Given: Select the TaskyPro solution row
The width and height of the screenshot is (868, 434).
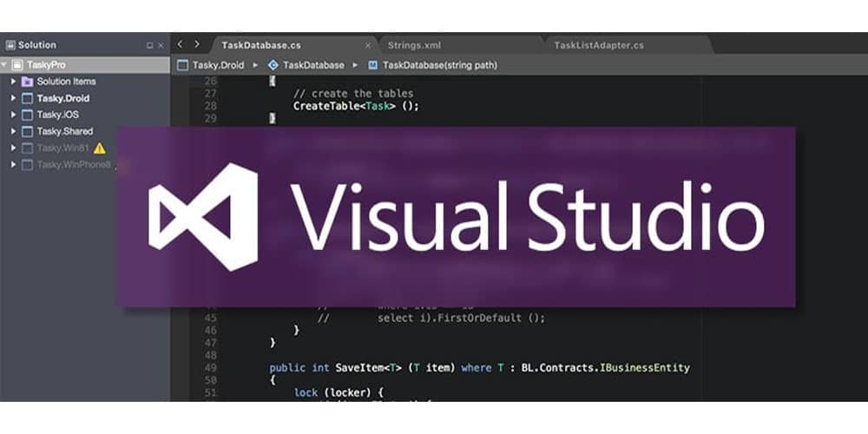Looking at the screenshot, I should click(x=85, y=65).
